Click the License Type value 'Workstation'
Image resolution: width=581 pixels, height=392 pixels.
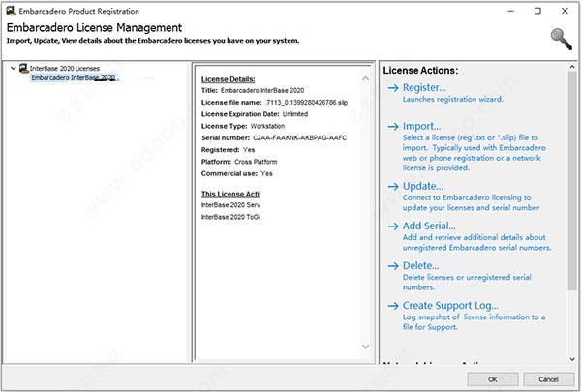pyautogui.click(x=267, y=126)
